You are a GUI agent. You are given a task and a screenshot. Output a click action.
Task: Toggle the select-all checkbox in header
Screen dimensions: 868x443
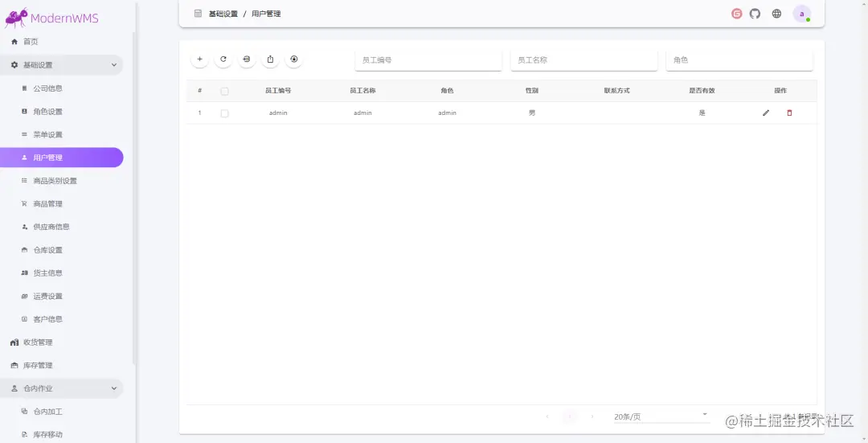coord(224,92)
